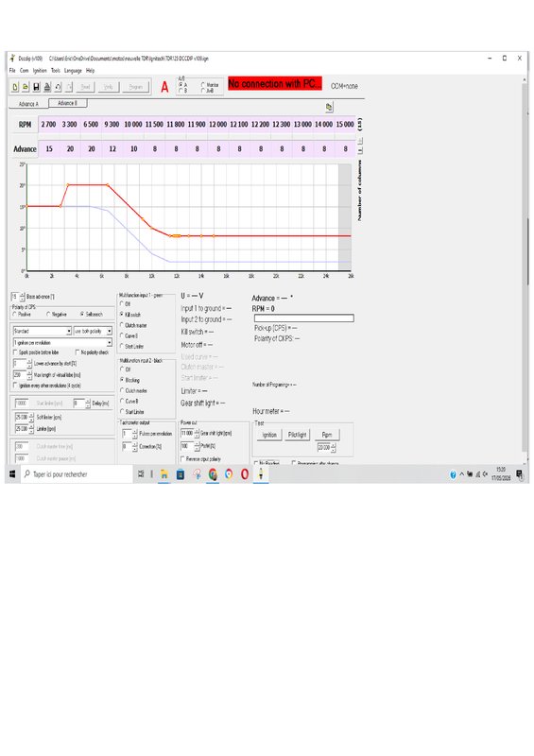Open the use both polarity dropdown
534x756 pixels.
93,332
